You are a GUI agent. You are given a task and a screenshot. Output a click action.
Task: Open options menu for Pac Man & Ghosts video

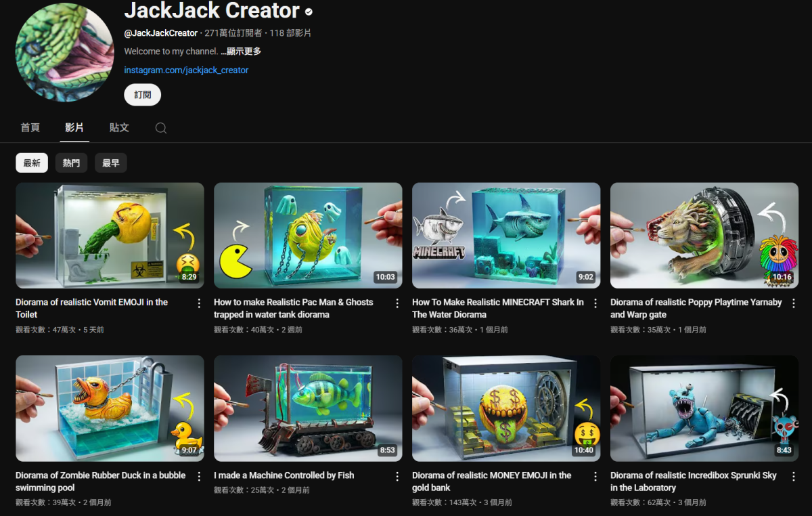[x=397, y=303]
